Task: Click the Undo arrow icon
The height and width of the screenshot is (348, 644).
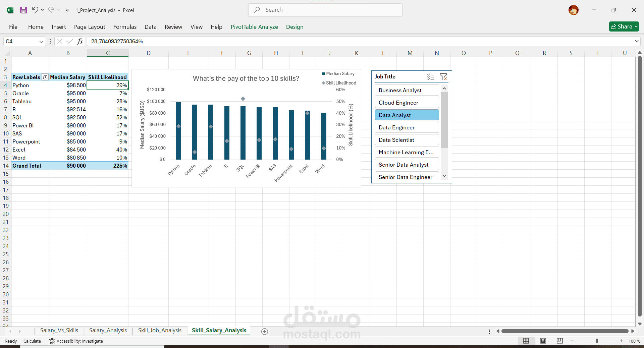Action: pyautogui.click(x=35, y=10)
